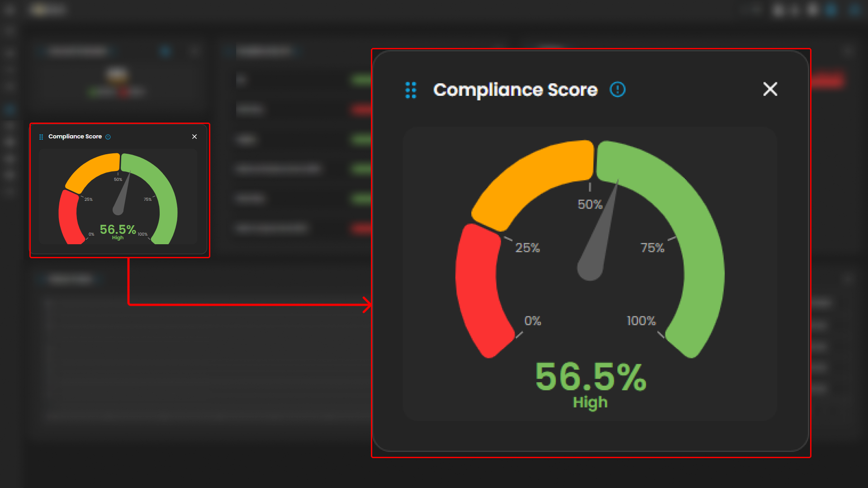Image resolution: width=868 pixels, height=488 pixels.
Task: Click the drag handle in the enlarged Compliance Score panel
Action: [x=411, y=90]
